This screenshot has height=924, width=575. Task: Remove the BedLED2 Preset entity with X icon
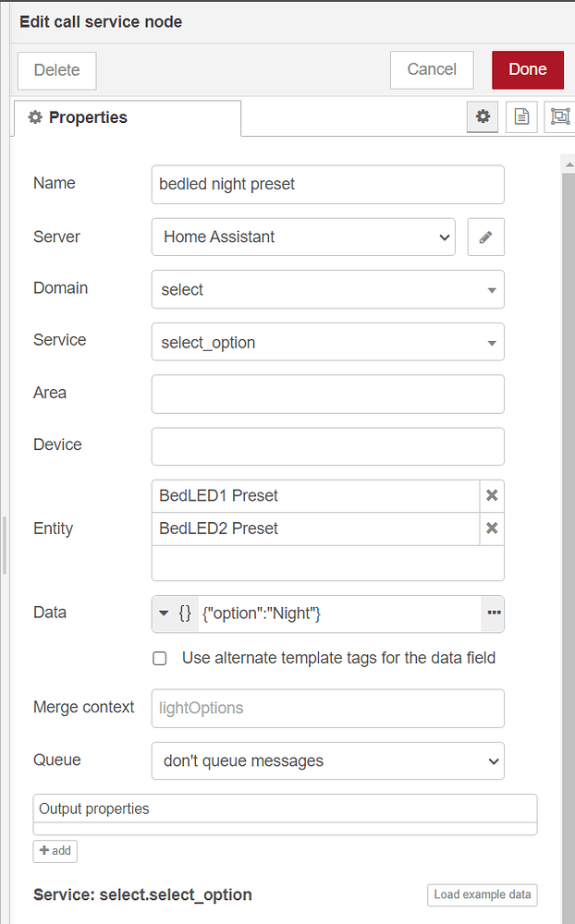click(492, 528)
